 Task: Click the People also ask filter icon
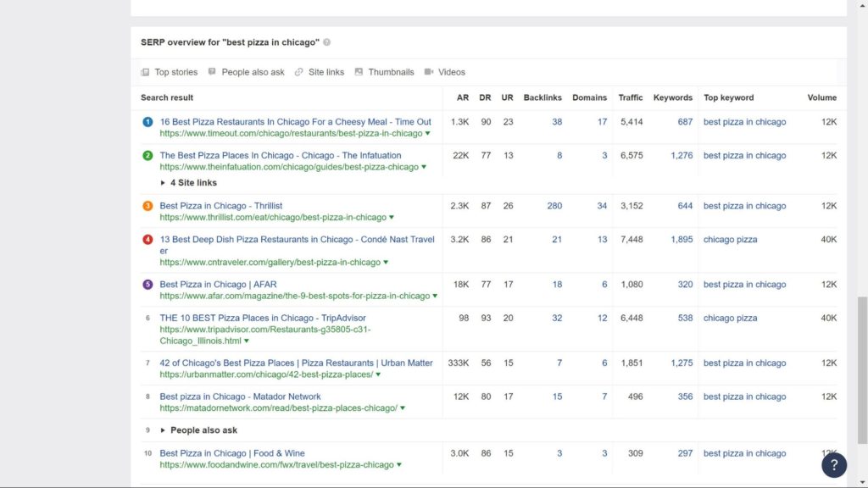pyautogui.click(x=212, y=72)
